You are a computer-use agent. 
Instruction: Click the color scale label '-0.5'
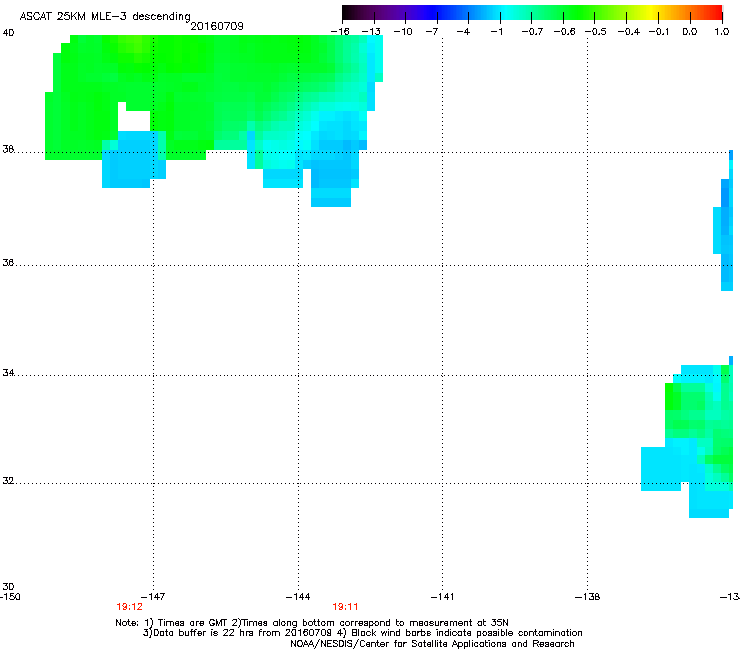coord(596,32)
